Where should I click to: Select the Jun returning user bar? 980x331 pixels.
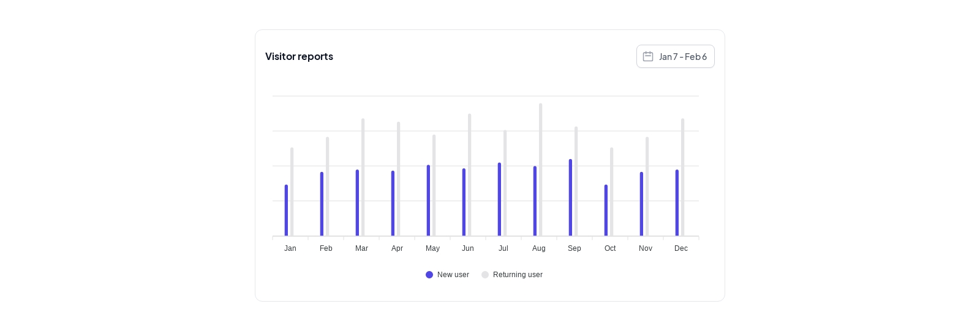click(470, 175)
